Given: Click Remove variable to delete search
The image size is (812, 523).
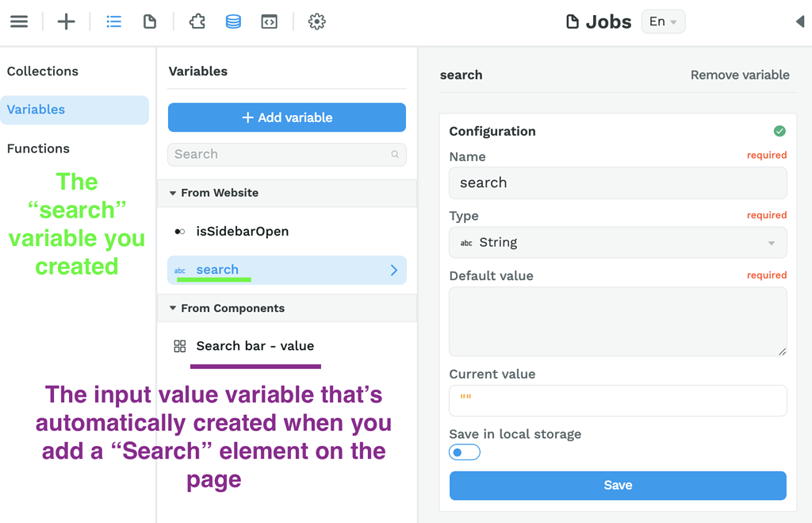Looking at the screenshot, I should tap(740, 75).
